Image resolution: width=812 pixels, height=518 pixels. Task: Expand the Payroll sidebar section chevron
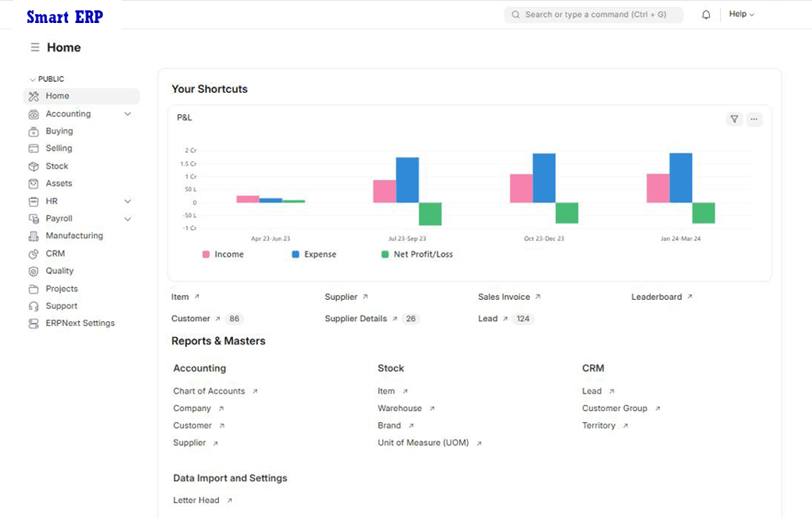point(128,219)
